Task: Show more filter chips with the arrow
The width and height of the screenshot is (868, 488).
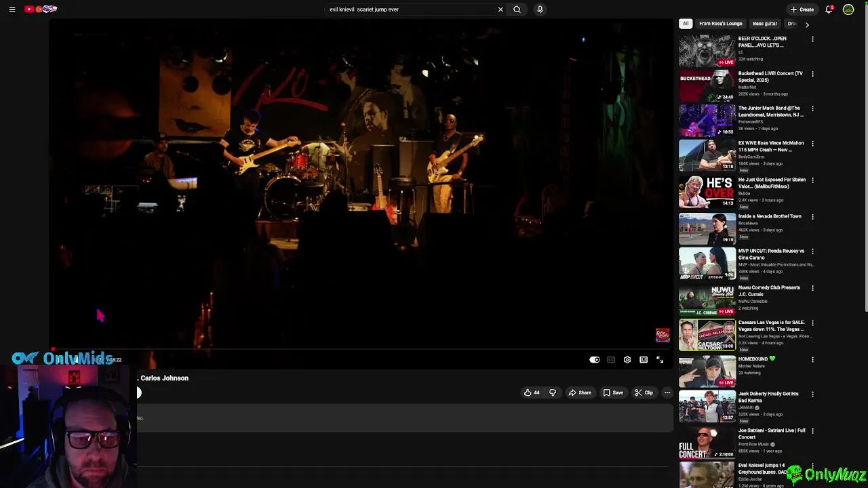Action: (807, 24)
